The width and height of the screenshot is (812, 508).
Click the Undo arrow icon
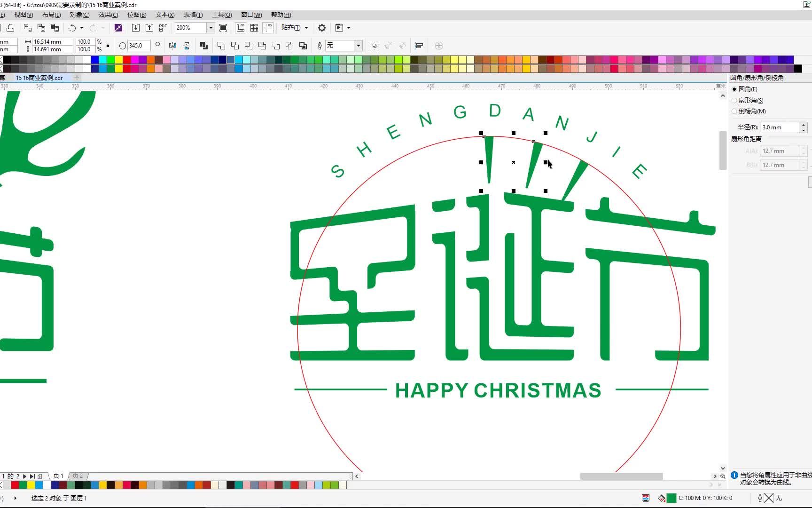pos(72,28)
